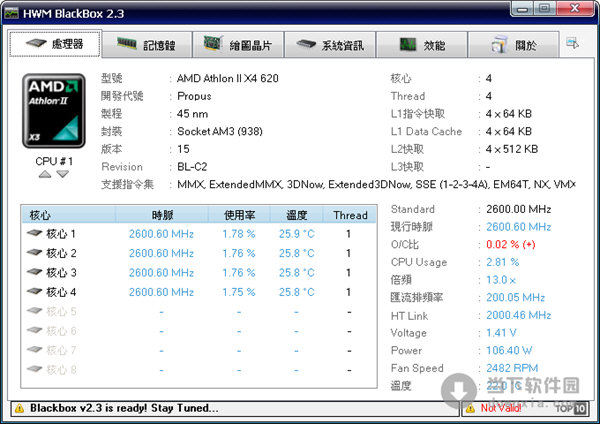The height and width of the screenshot is (424, 600).
Task: Click the codename value Propus
Action: [194, 96]
